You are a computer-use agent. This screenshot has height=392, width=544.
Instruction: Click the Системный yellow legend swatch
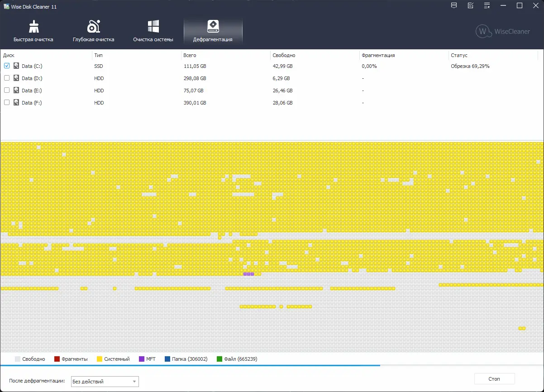100,359
